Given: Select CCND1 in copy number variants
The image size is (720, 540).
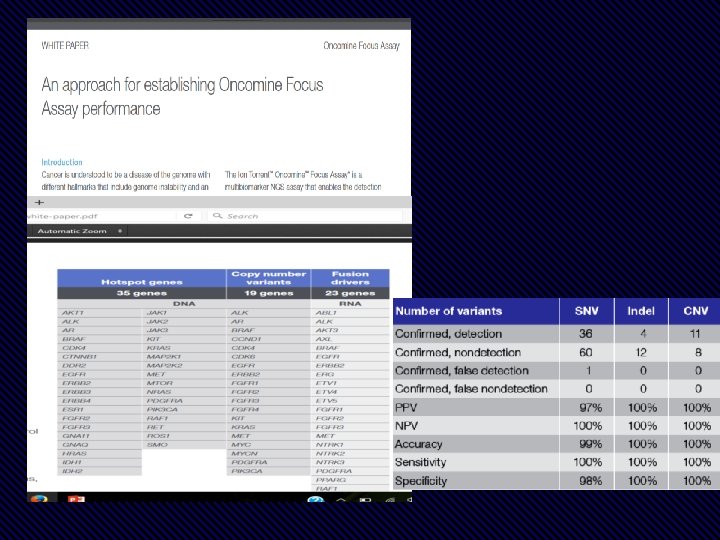Looking at the screenshot, I should coord(246,339).
